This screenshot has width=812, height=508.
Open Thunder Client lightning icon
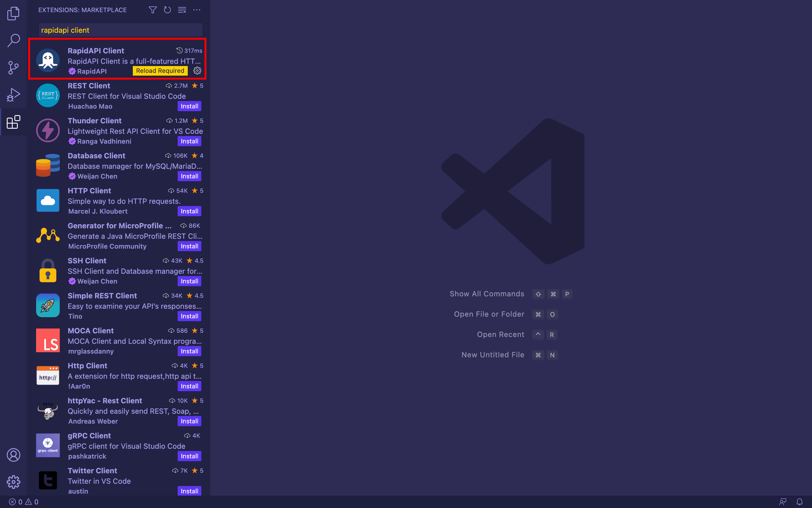(48, 130)
